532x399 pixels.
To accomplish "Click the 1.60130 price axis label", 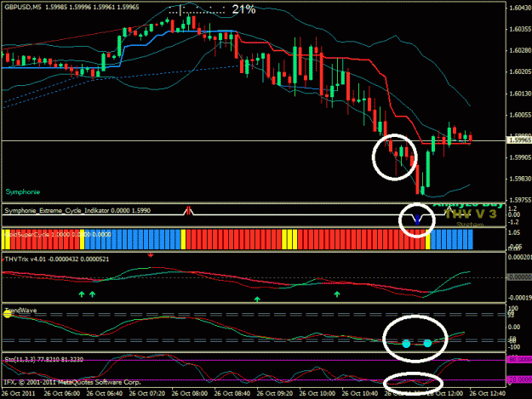I will 520,94.
